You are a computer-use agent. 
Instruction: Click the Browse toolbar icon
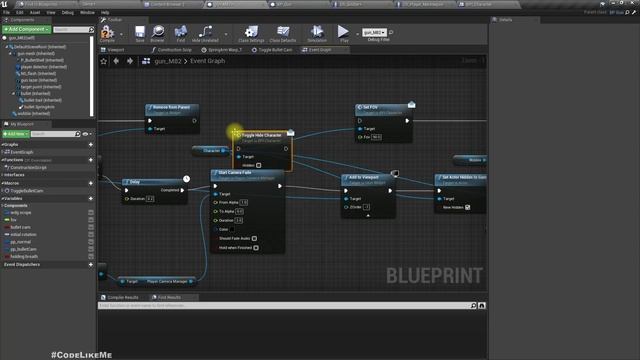pos(158,33)
